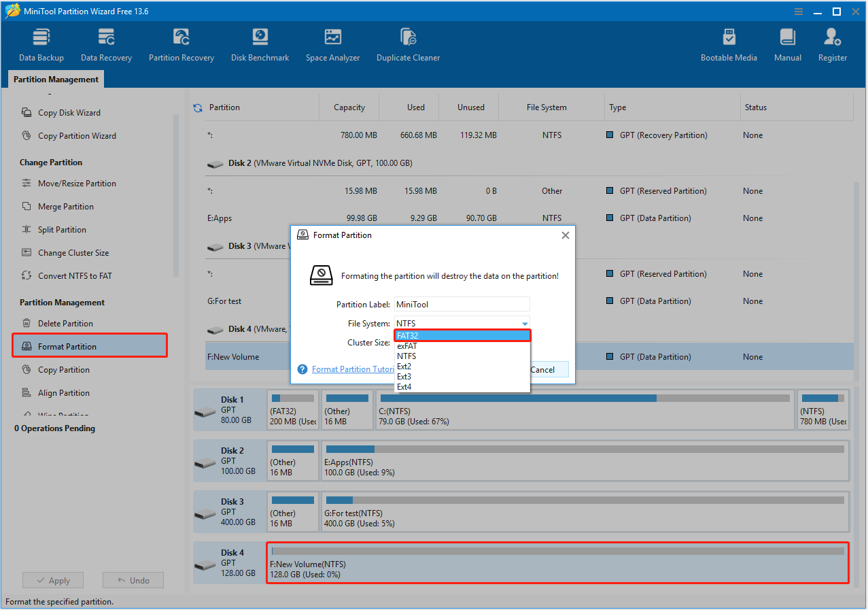868x610 pixels.
Task: Click the 660.68 MB used value
Action: click(x=419, y=135)
